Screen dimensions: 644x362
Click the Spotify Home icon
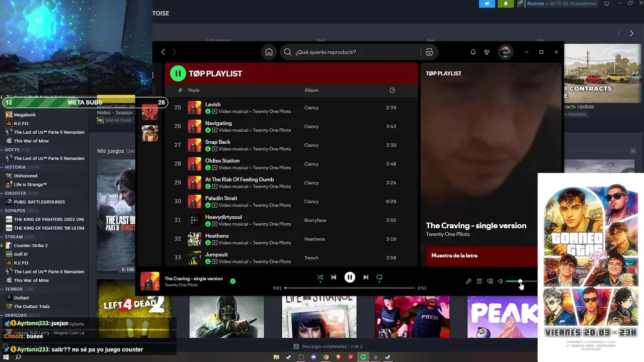click(x=269, y=52)
